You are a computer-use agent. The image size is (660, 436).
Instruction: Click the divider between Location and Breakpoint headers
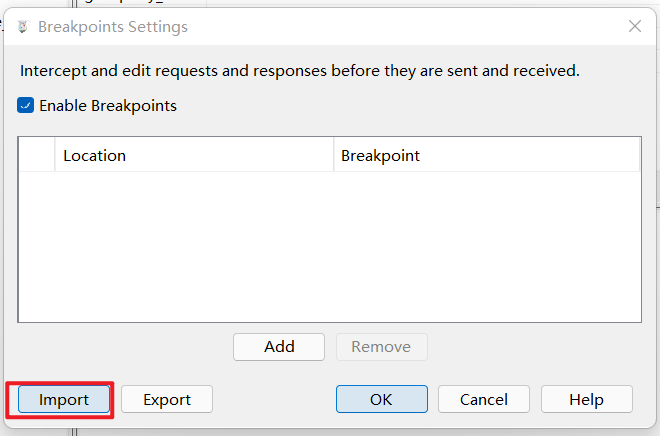pos(333,155)
